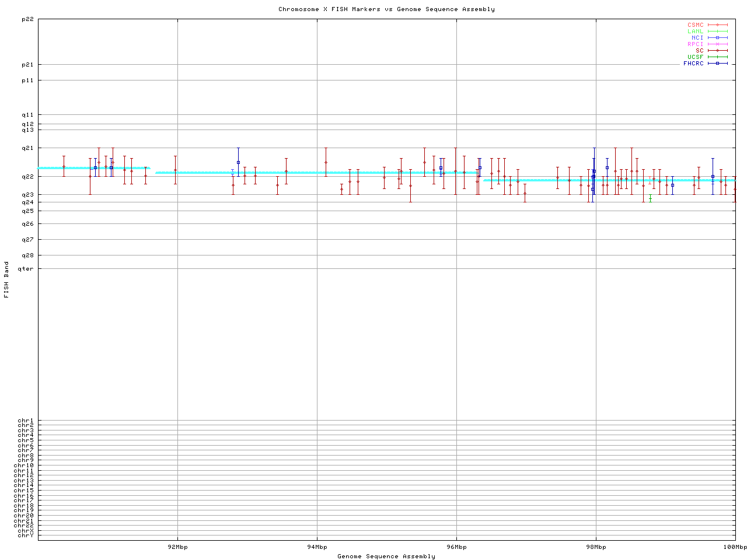Screen dimensions: 747x560
Task: Click the RPCI legend marker sample
Action: (x=717, y=44)
